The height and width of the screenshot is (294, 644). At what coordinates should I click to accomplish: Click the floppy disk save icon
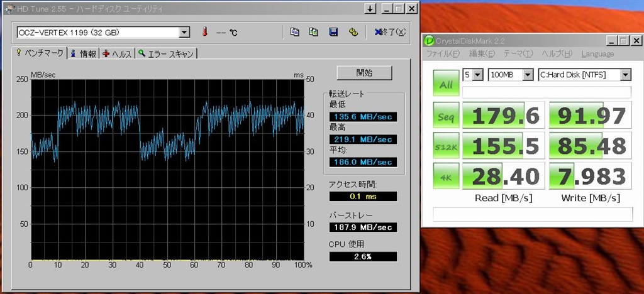pyautogui.click(x=333, y=32)
